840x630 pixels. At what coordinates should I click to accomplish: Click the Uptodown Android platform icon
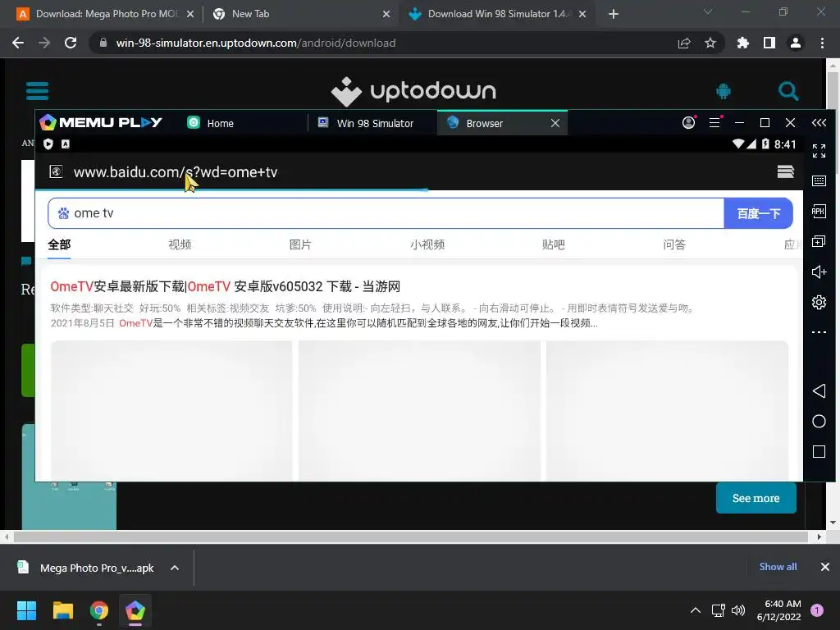click(x=724, y=91)
